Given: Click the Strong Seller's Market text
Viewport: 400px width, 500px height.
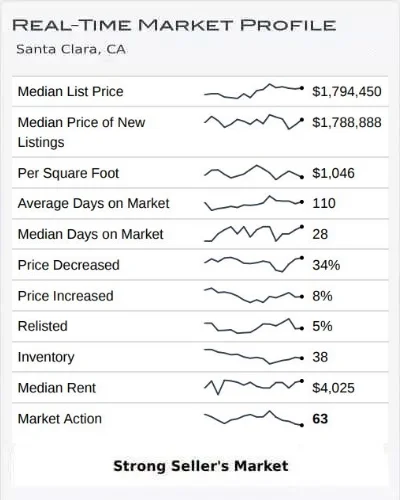Looking at the screenshot, I should pyautogui.click(x=201, y=466).
